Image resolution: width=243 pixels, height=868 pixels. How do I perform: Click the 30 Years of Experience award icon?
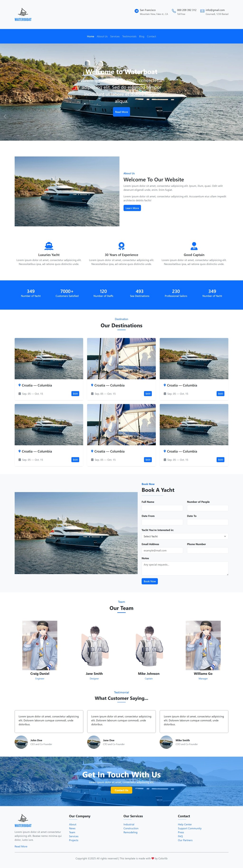[x=121, y=246]
